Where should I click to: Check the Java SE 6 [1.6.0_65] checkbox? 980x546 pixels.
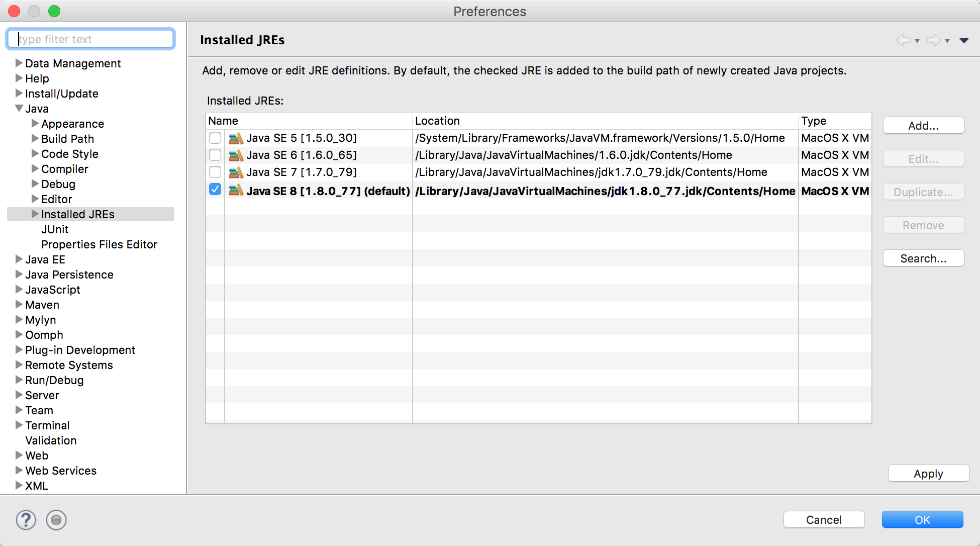coord(215,155)
